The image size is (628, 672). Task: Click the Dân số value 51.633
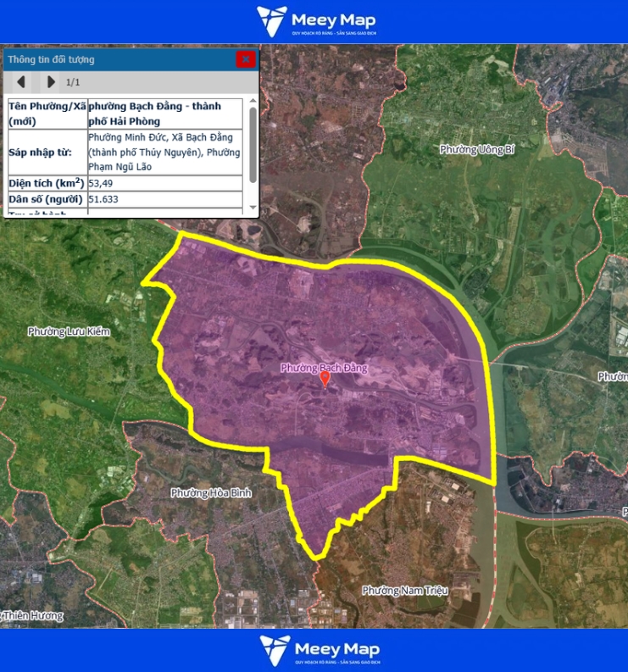(103, 199)
